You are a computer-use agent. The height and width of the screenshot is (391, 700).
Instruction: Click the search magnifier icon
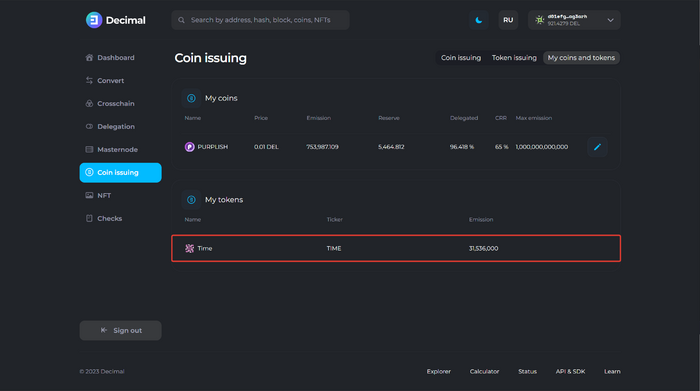point(181,20)
